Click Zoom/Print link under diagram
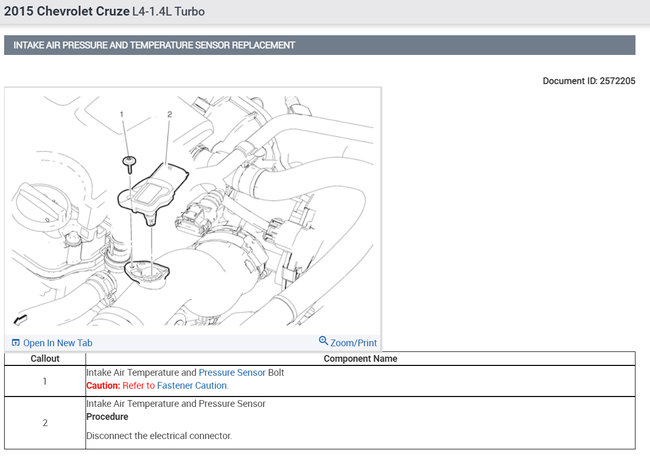650x467 pixels. (353, 343)
